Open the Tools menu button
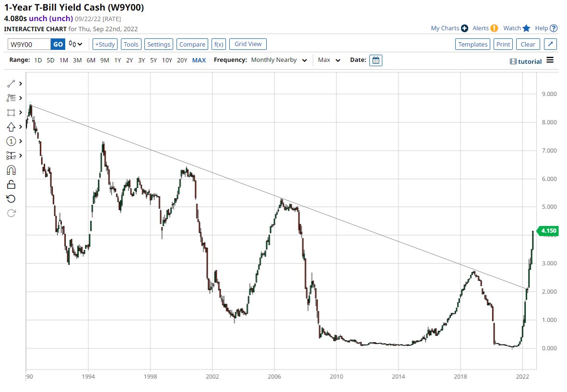 point(131,44)
